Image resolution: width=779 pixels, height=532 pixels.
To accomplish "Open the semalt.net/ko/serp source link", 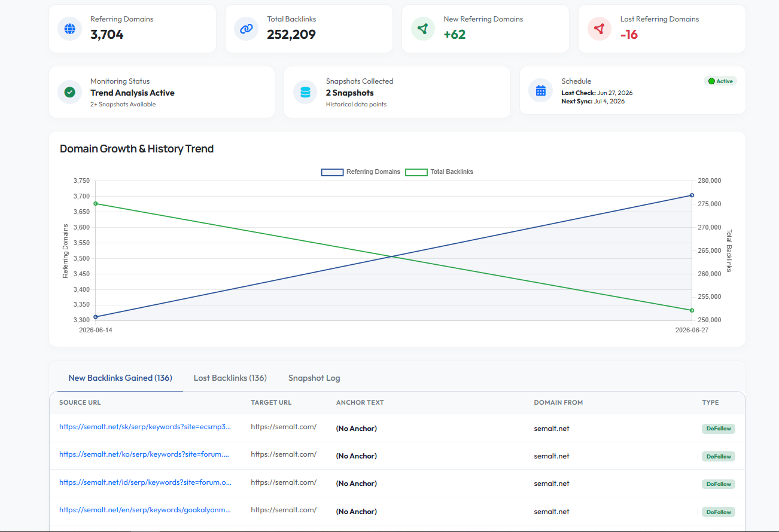I will pyautogui.click(x=144, y=454).
